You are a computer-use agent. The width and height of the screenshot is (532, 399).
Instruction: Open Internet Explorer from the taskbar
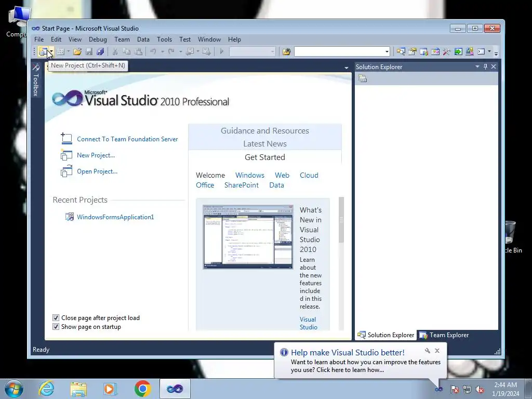coord(46,389)
